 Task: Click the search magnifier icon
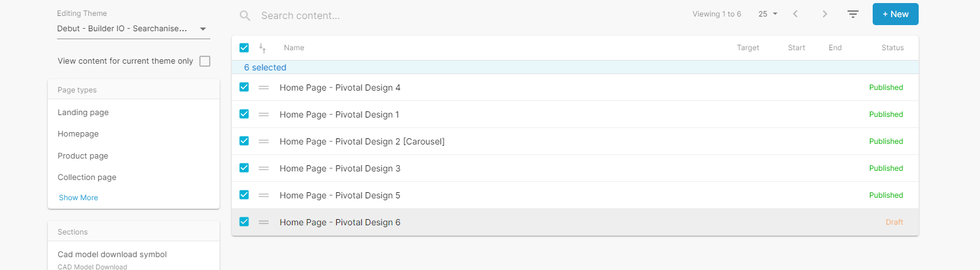point(245,16)
